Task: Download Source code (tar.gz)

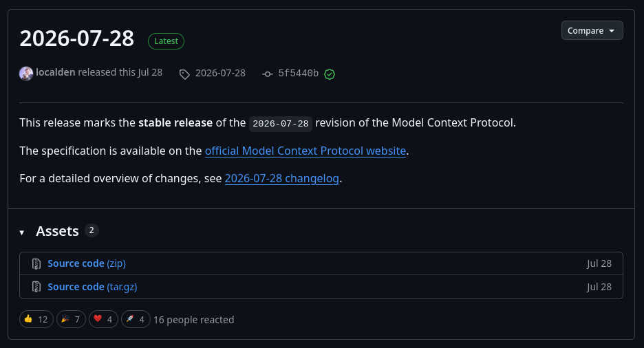Action: [x=92, y=287]
